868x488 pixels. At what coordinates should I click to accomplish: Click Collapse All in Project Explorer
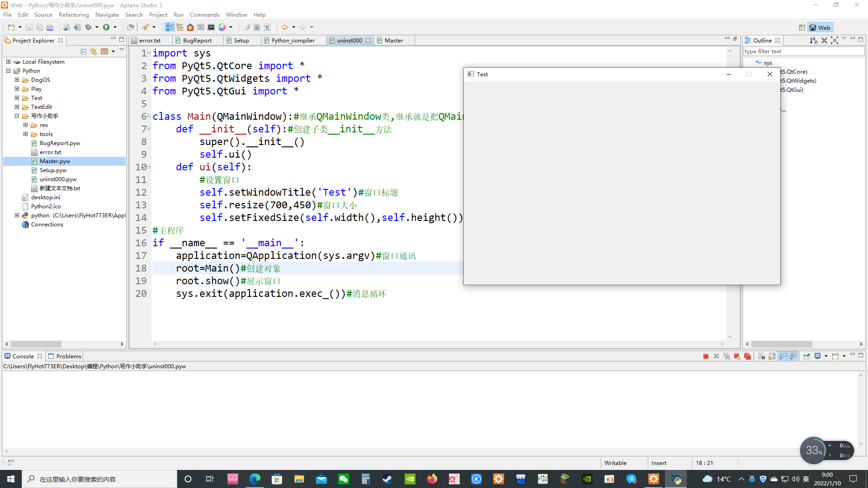click(83, 52)
